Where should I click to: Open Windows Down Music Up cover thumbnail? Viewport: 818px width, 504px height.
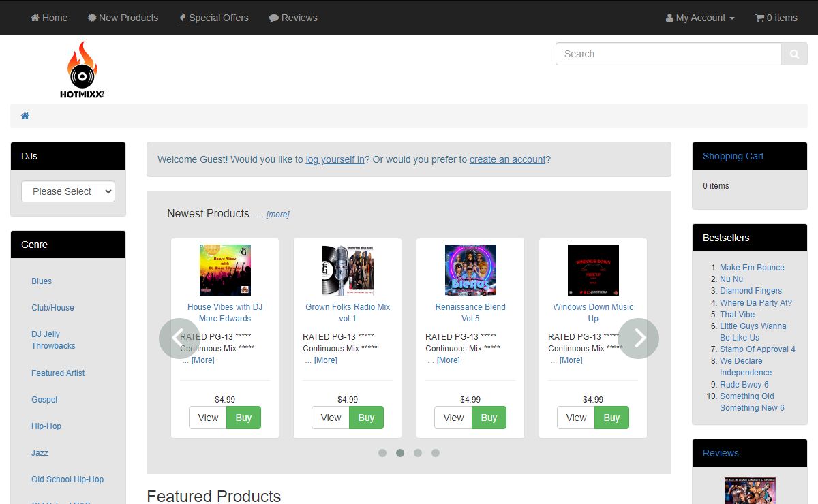tap(593, 270)
